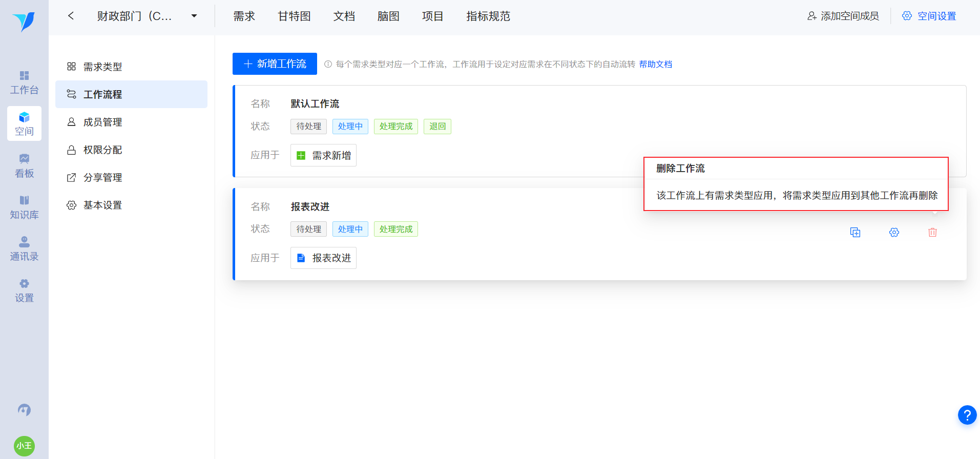Delete the 报表改进 workflow with trash icon
The image size is (980, 459).
(932, 233)
